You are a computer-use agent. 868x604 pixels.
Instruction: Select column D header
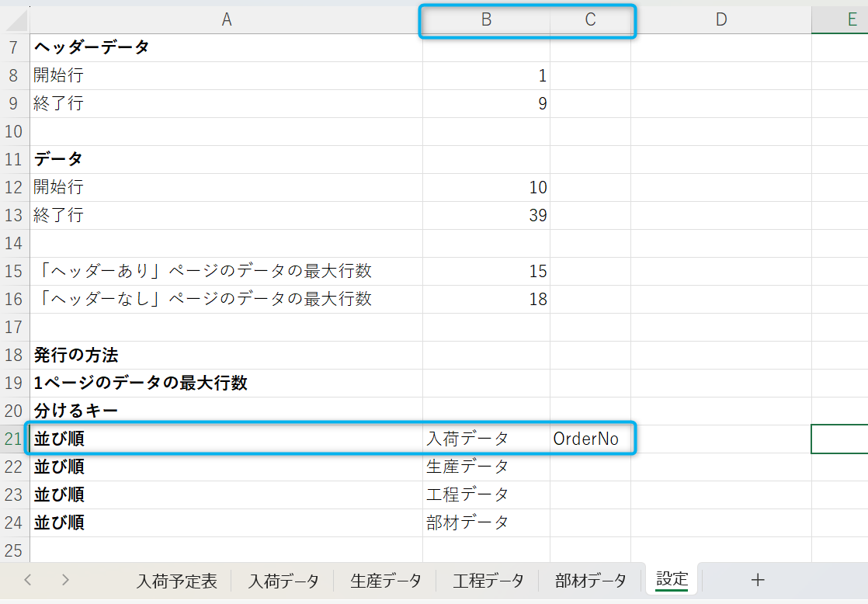point(720,20)
